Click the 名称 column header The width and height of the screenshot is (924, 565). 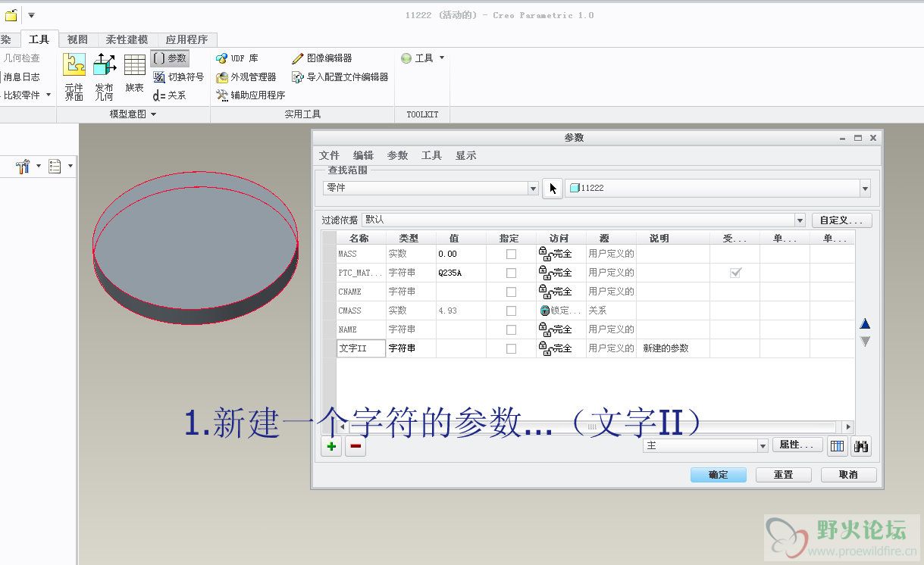coord(361,238)
